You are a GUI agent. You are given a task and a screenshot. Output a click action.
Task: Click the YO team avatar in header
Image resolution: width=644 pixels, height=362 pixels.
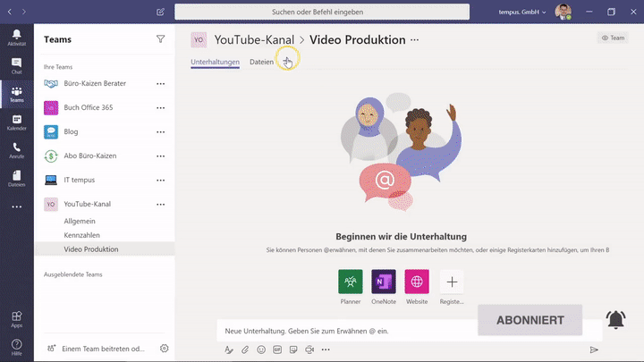click(199, 40)
